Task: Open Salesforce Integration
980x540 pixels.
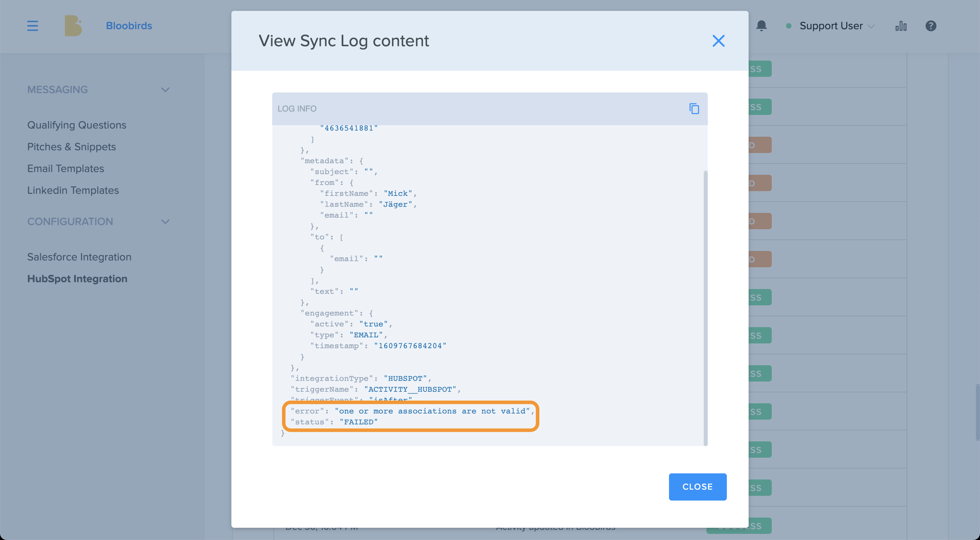Action: coord(79,257)
